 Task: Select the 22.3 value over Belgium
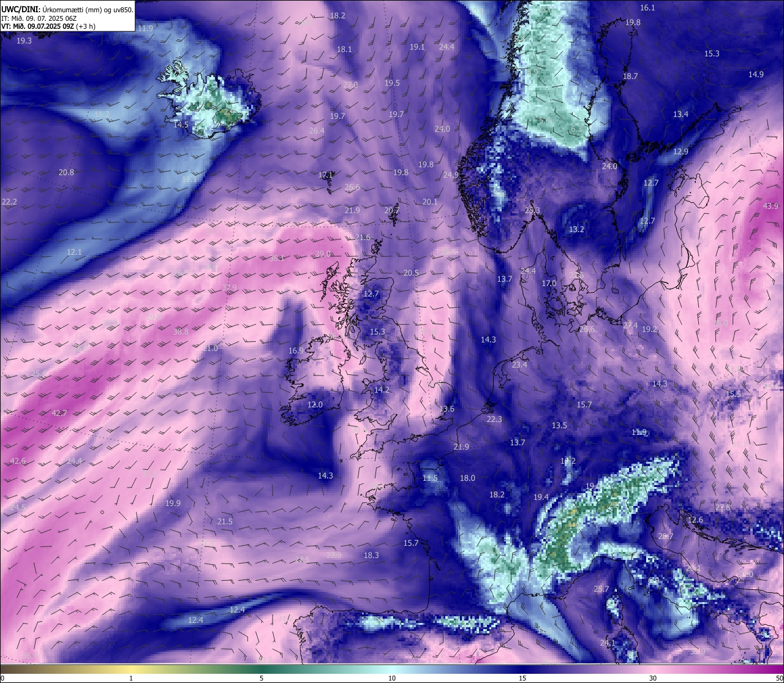(x=494, y=420)
